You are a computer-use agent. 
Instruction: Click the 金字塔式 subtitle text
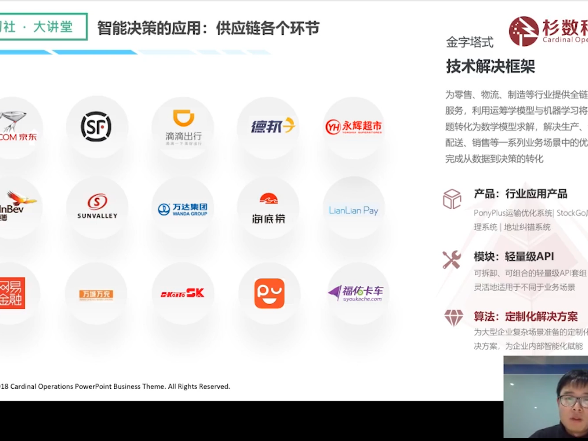[470, 42]
